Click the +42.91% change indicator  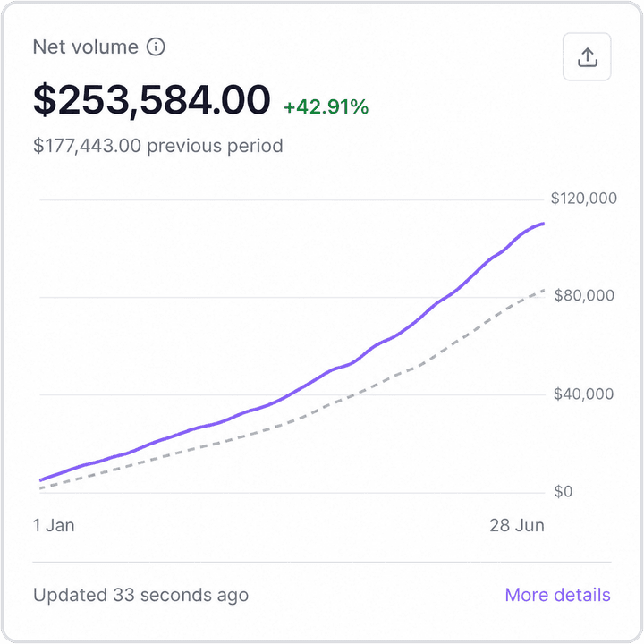tap(326, 106)
